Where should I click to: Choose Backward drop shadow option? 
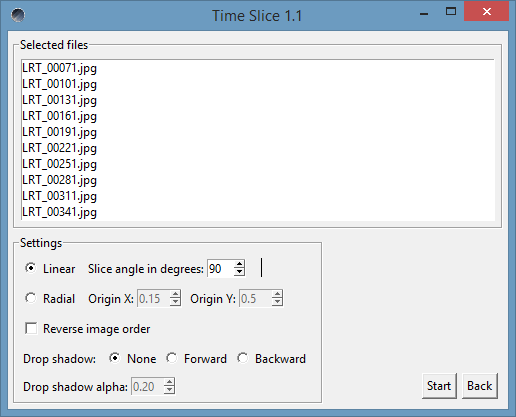point(242,358)
